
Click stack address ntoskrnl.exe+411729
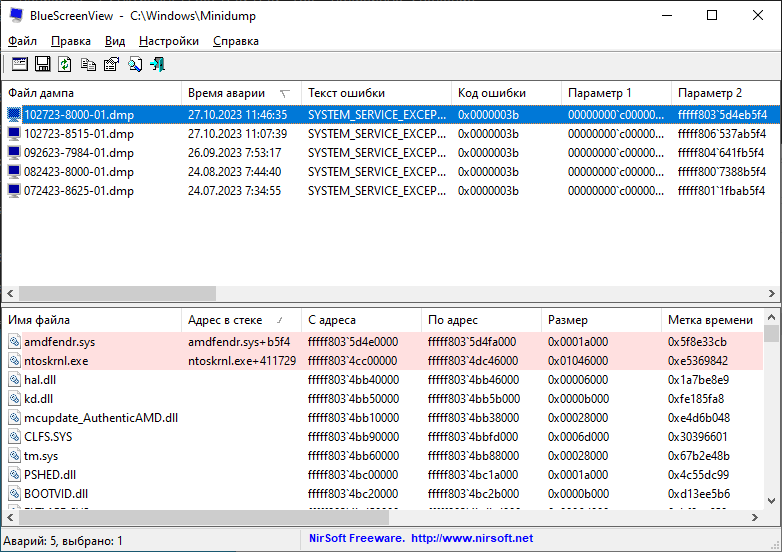[x=242, y=361]
